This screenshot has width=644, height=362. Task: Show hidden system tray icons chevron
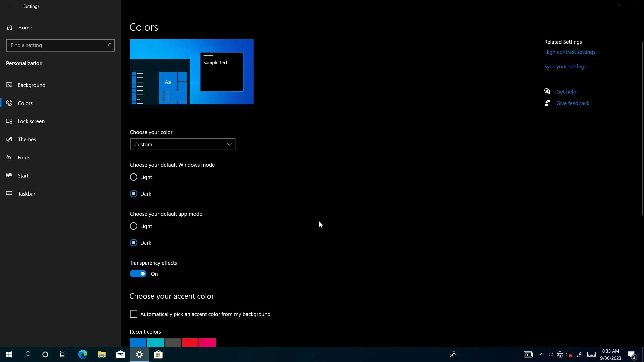pyautogui.click(x=542, y=354)
